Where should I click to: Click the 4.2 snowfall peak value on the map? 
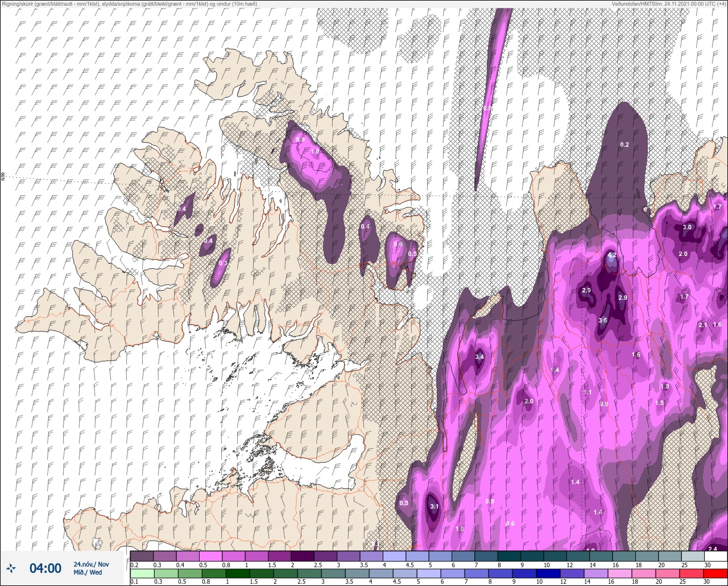pos(612,256)
